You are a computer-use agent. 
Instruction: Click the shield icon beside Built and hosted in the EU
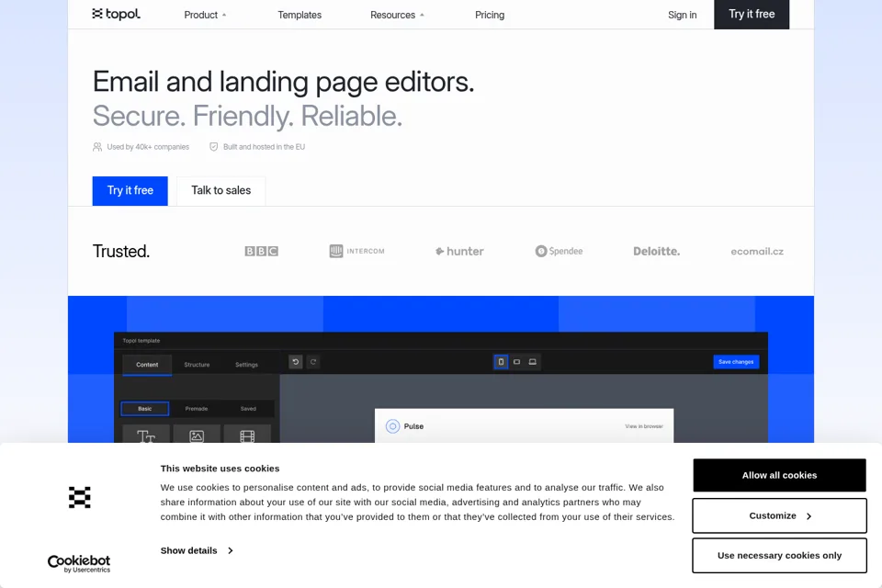214,147
